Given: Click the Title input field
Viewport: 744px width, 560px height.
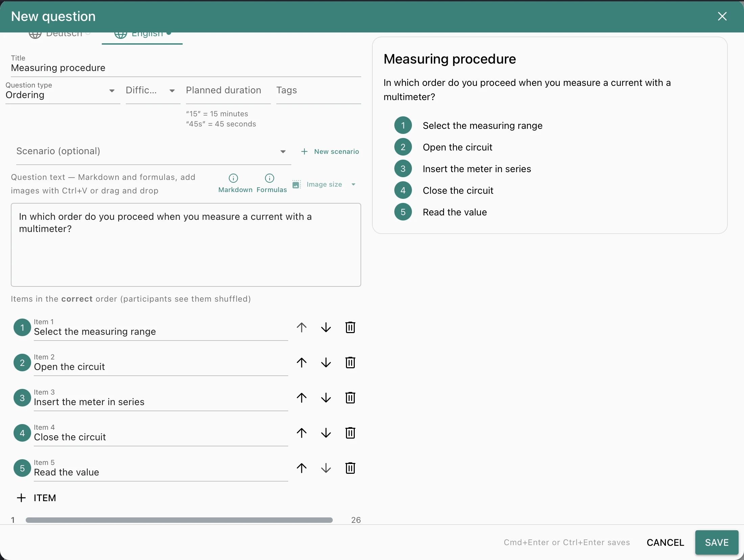Looking at the screenshot, I should [186, 65].
